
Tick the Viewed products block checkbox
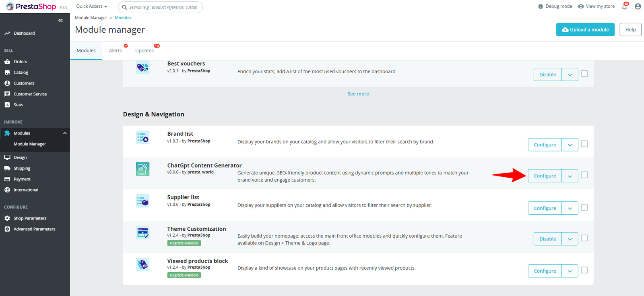pyautogui.click(x=584, y=270)
